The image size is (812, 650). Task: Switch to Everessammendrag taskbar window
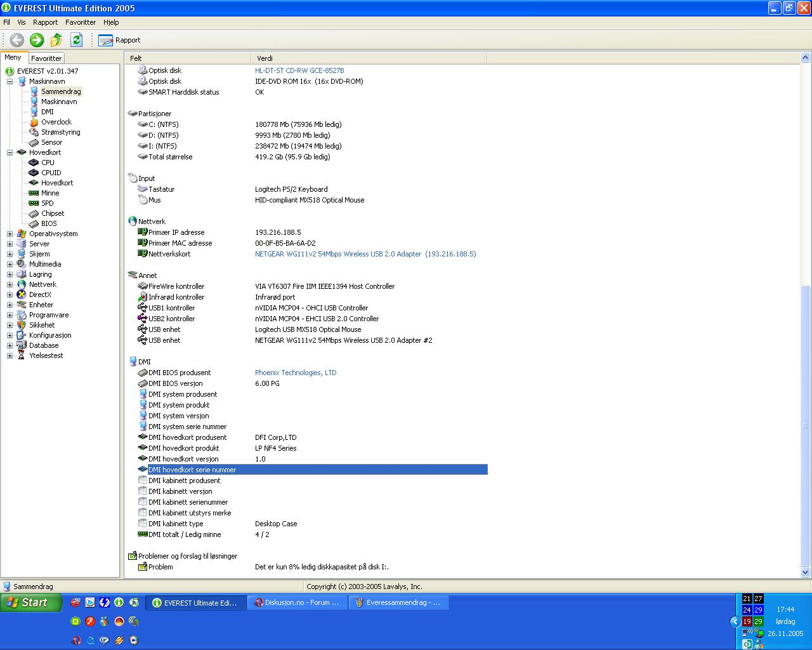(398, 602)
